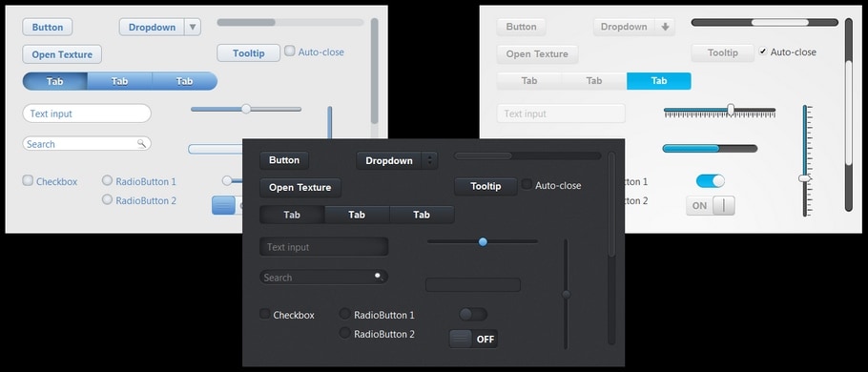Switch the OFF toggle in dark theme
The width and height of the screenshot is (868, 372).
[x=473, y=339]
